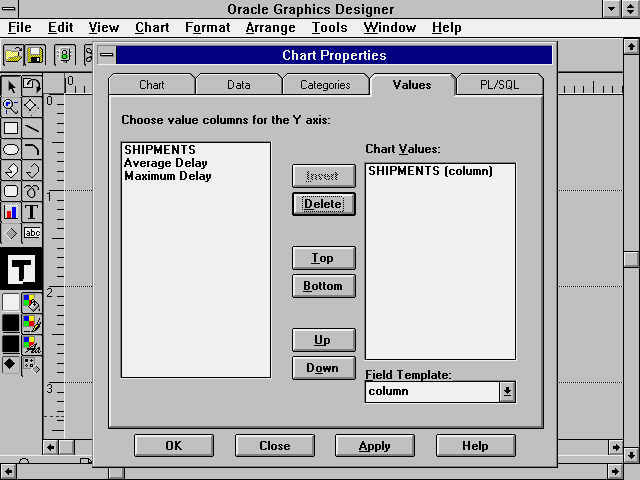Select the Line drawing tool
640x480 pixels.
[32, 128]
